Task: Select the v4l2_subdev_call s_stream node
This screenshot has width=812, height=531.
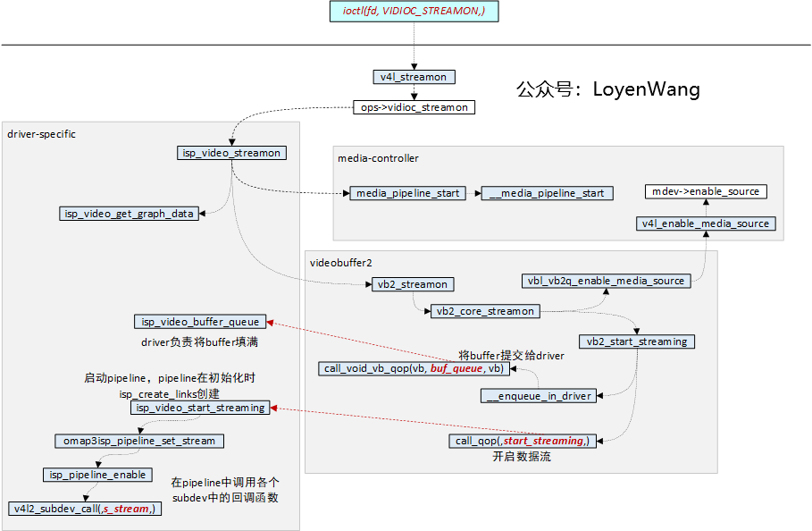Action: [85, 509]
